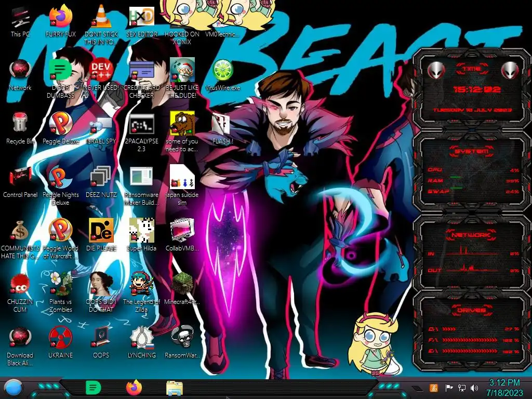Select the Ransomware Maker Build icon
This screenshot has height=399, width=532.
pos(141,187)
